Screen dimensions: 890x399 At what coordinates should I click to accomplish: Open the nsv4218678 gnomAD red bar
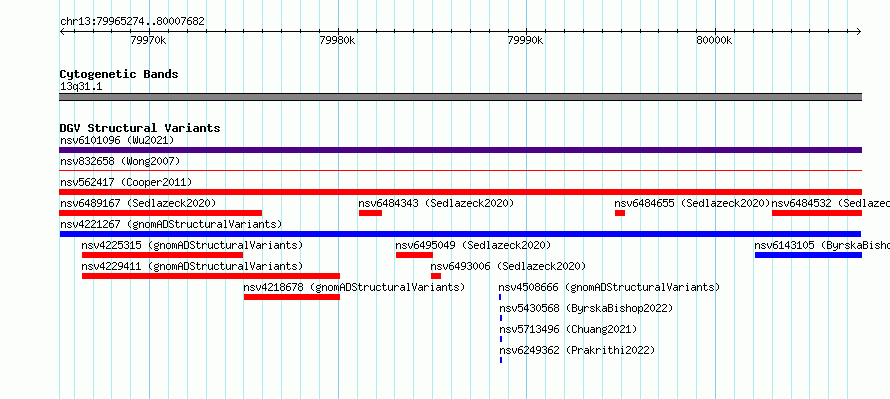tap(292, 297)
